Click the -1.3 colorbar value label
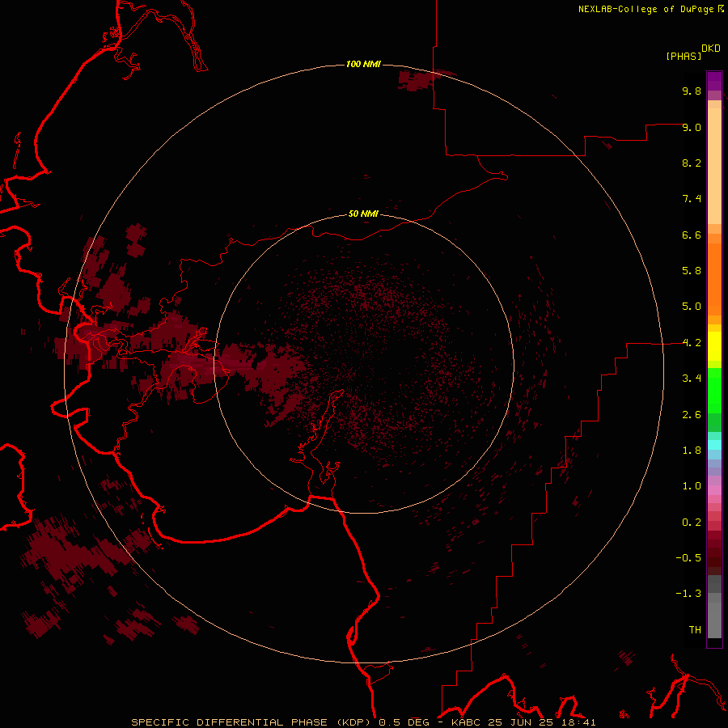The image size is (728, 728). point(688,594)
